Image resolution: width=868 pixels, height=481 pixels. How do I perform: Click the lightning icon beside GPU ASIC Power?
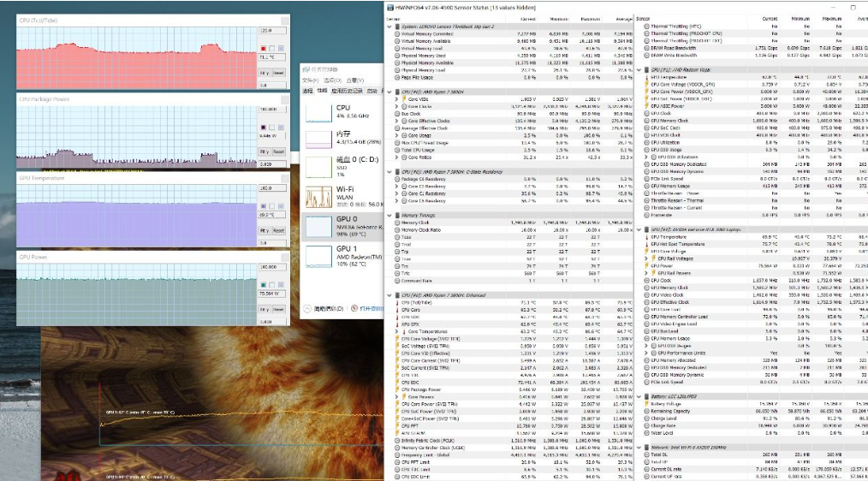(x=646, y=106)
